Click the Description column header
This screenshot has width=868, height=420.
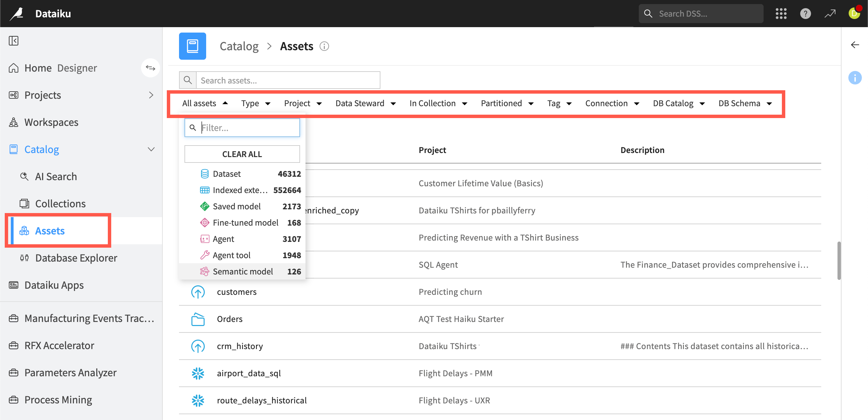[x=642, y=150]
